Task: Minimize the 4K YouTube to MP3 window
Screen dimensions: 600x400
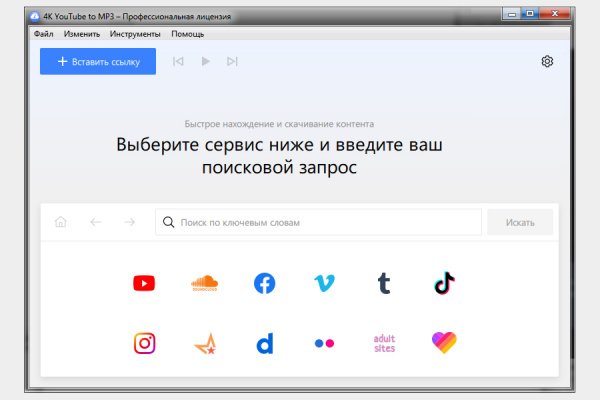Action: click(x=512, y=14)
